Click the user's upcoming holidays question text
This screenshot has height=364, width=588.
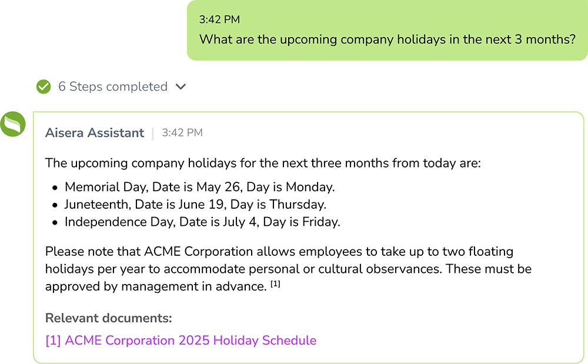click(387, 39)
